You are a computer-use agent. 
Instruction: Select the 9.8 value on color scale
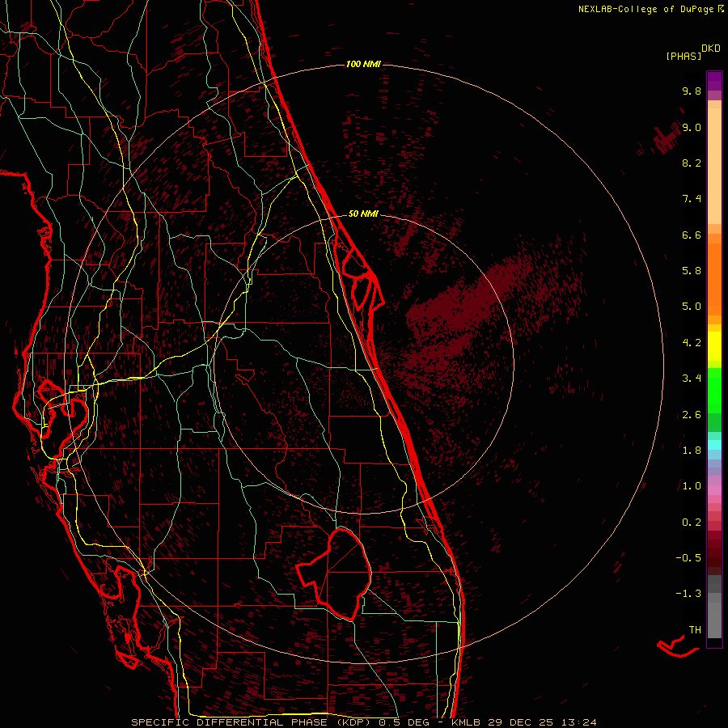coord(692,91)
